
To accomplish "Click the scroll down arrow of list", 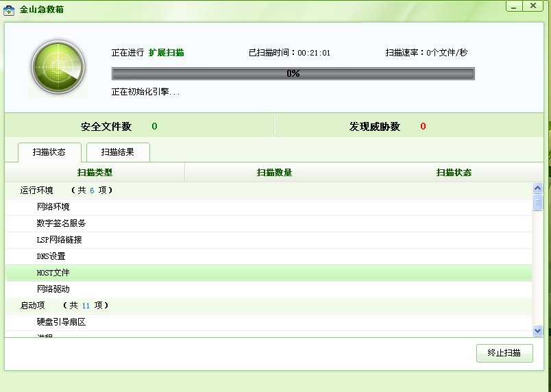I will (x=537, y=330).
